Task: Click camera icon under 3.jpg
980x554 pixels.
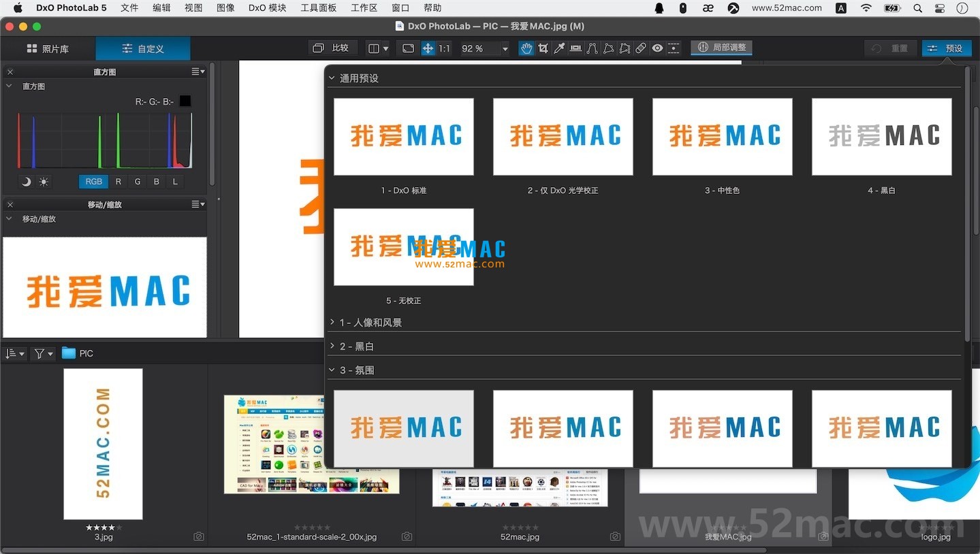Action: click(x=198, y=536)
